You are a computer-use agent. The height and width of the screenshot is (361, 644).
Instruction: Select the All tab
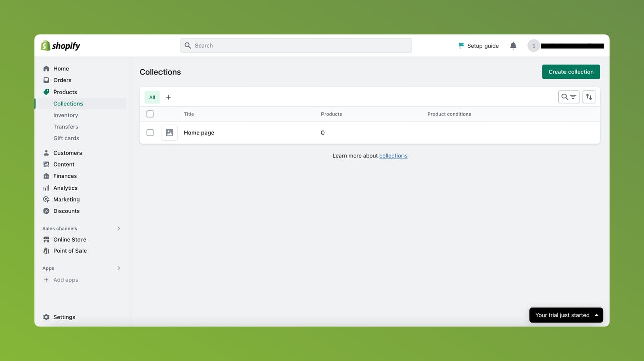pos(152,97)
